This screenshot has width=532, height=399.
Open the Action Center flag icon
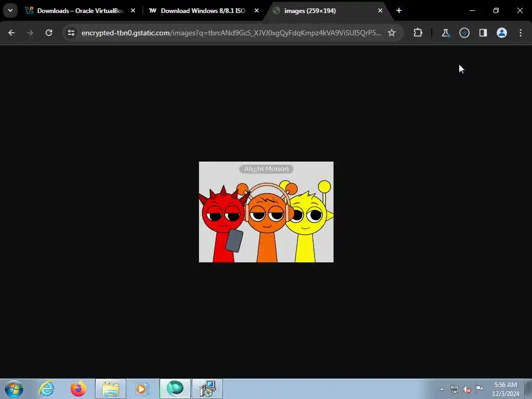click(x=480, y=389)
